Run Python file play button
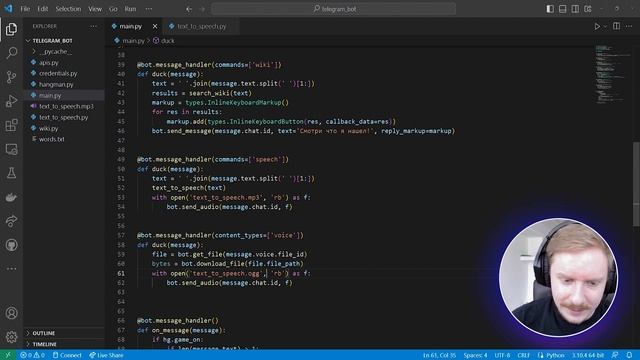 coord(597,26)
